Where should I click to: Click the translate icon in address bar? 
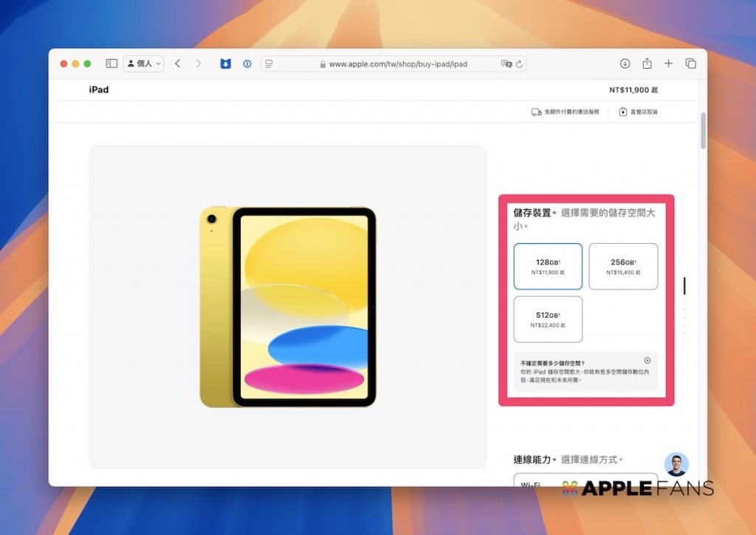[x=506, y=64]
